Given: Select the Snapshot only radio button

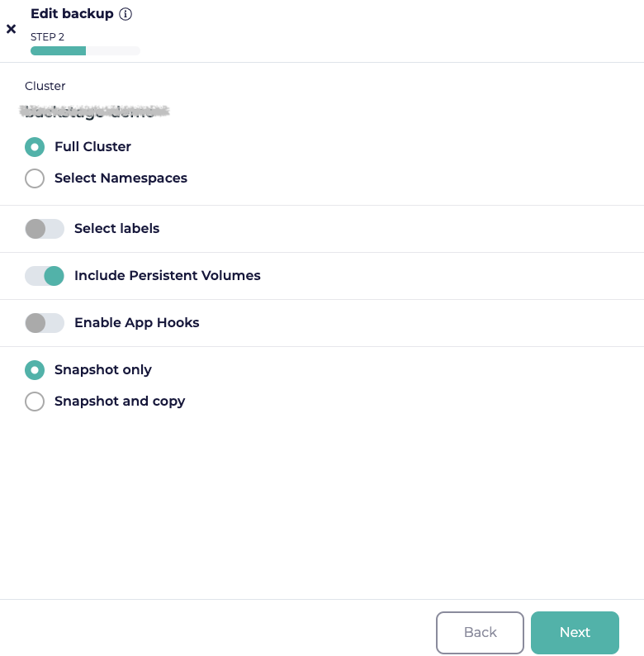Looking at the screenshot, I should point(35,370).
